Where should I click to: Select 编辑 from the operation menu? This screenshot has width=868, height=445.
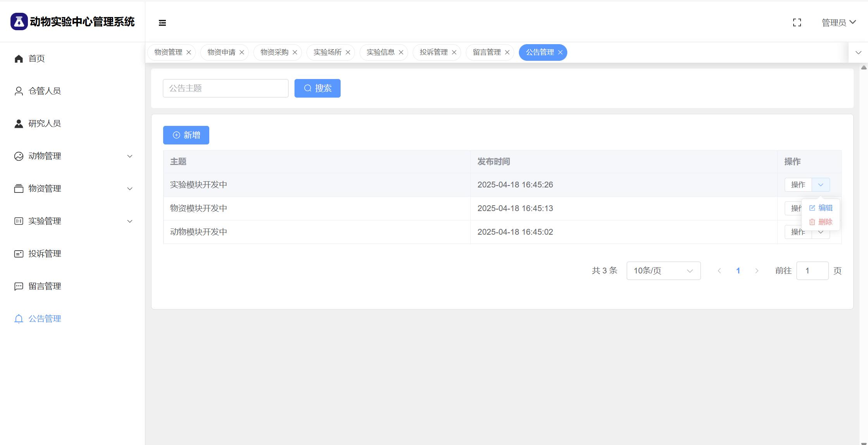click(821, 208)
